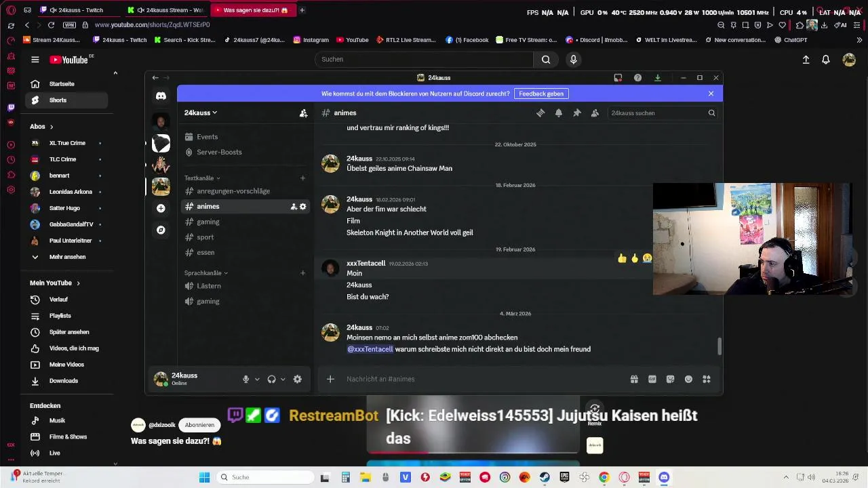Click YouTube search magnifier button
This screenshot has width=868, height=488.
pos(546,60)
